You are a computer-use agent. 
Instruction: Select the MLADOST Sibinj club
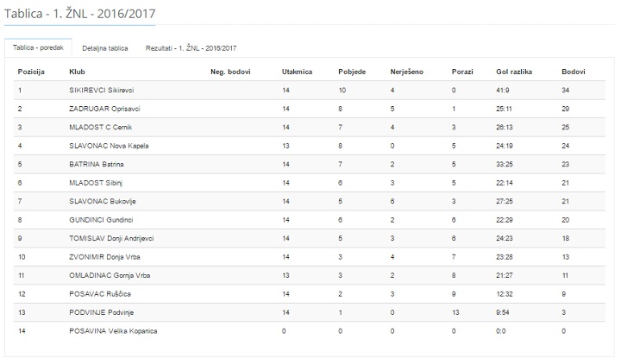(x=96, y=183)
